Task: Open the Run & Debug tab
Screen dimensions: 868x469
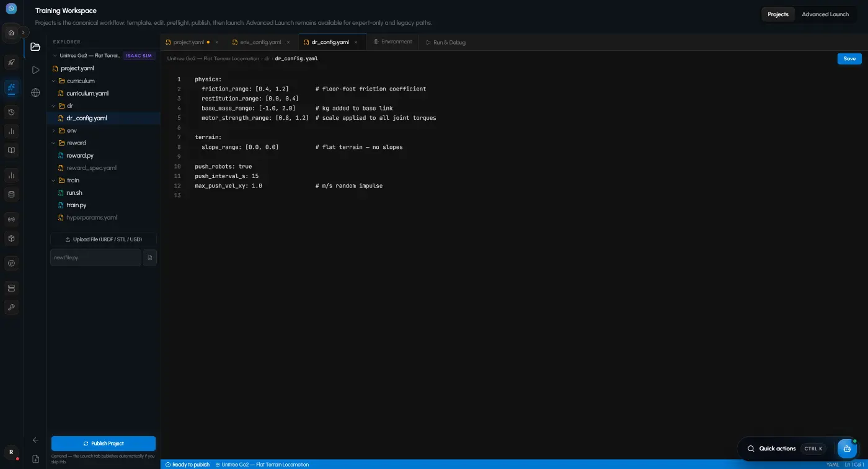Action: [x=445, y=42]
